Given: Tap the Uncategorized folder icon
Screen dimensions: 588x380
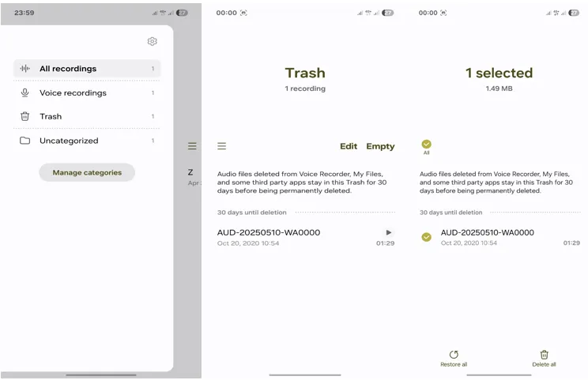Looking at the screenshot, I should [24, 141].
